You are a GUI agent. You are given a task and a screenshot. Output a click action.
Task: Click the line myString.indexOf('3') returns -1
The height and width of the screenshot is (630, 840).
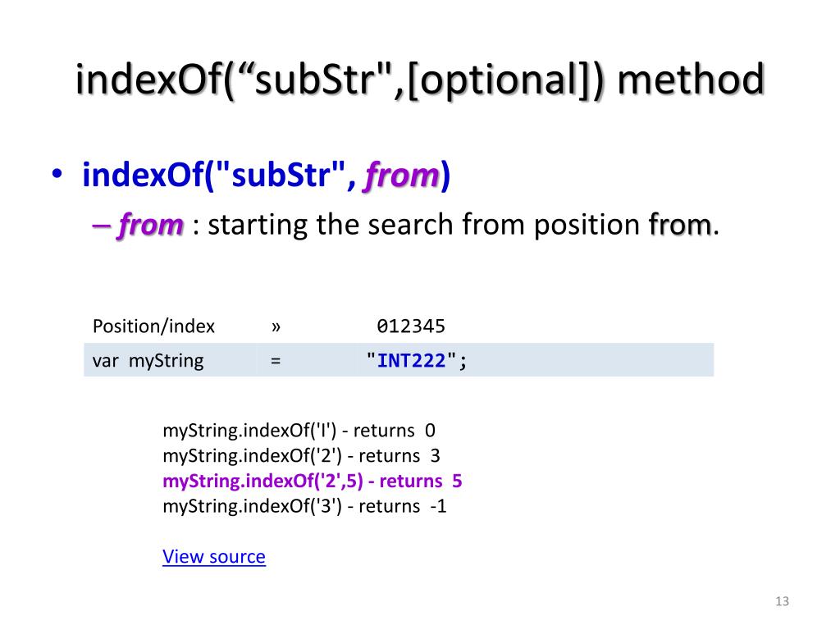point(304,505)
